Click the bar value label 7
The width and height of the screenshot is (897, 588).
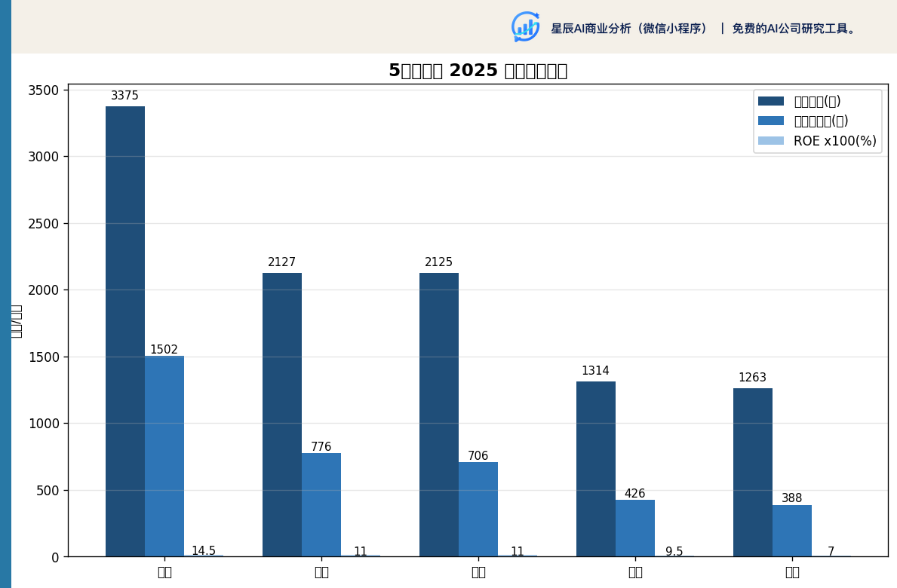(831, 551)
